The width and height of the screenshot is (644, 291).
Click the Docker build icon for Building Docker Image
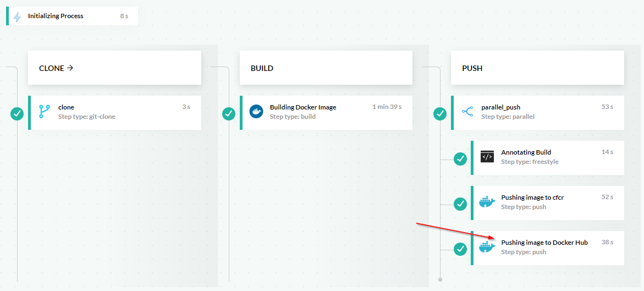[256, 112]
